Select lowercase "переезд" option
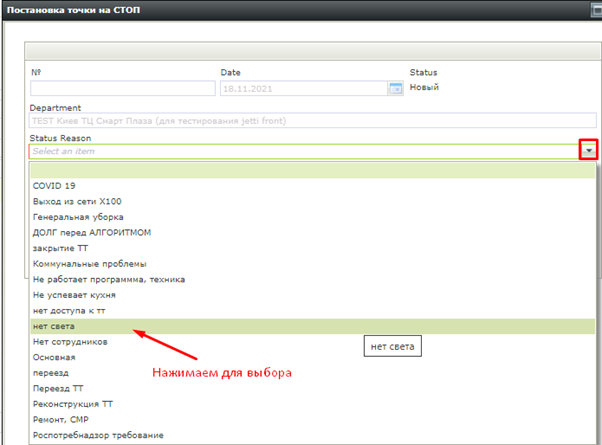 click(x=313, y=373)
